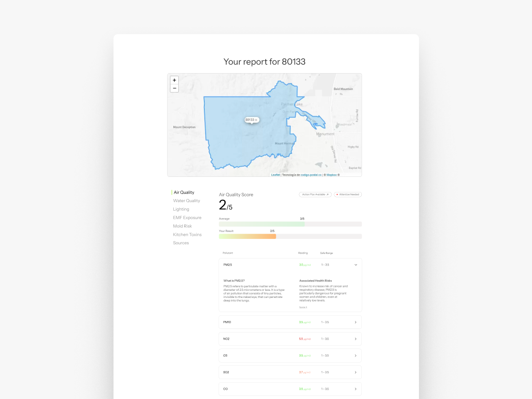Expand the O3 row chevron
Viewport: 532px width, 399px height.
point(356,356)
